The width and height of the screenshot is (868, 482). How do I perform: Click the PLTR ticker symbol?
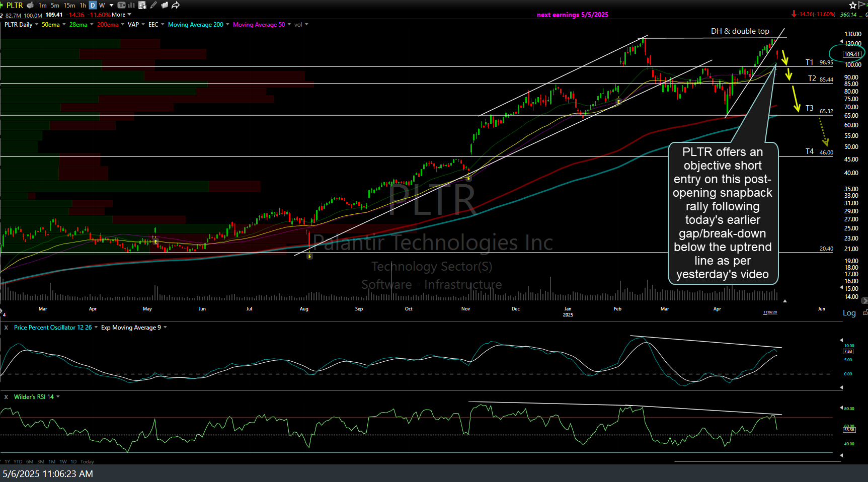point(15,5)
